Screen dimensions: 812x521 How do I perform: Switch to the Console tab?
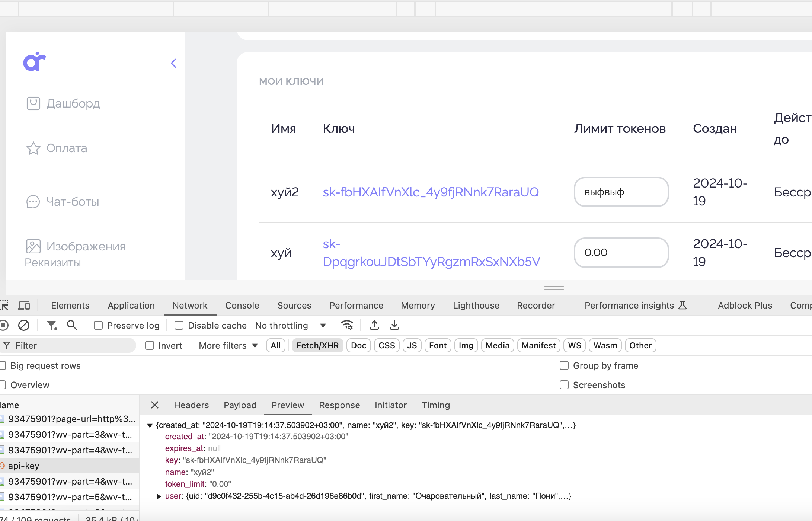pos(242,306)
